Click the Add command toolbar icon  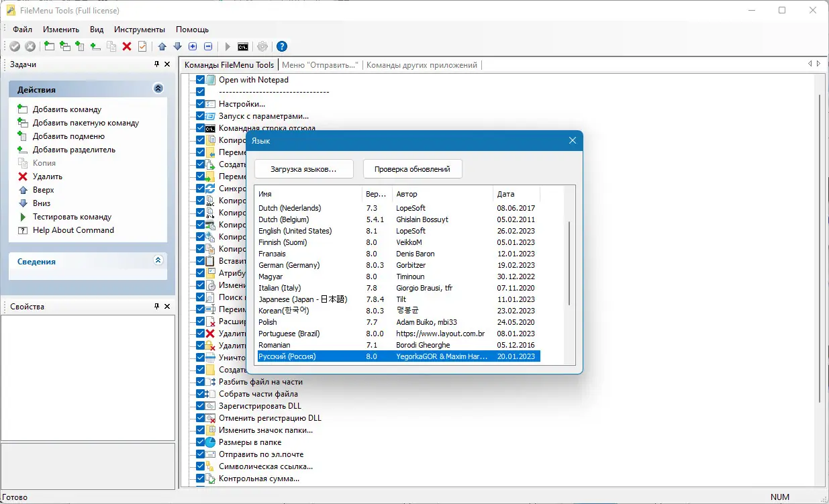[x=49, y=46]
